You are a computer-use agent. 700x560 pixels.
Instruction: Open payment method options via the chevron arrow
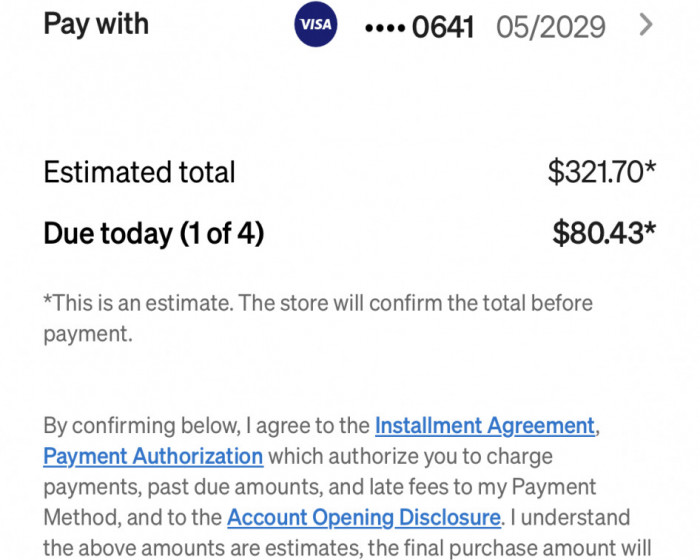646,25
